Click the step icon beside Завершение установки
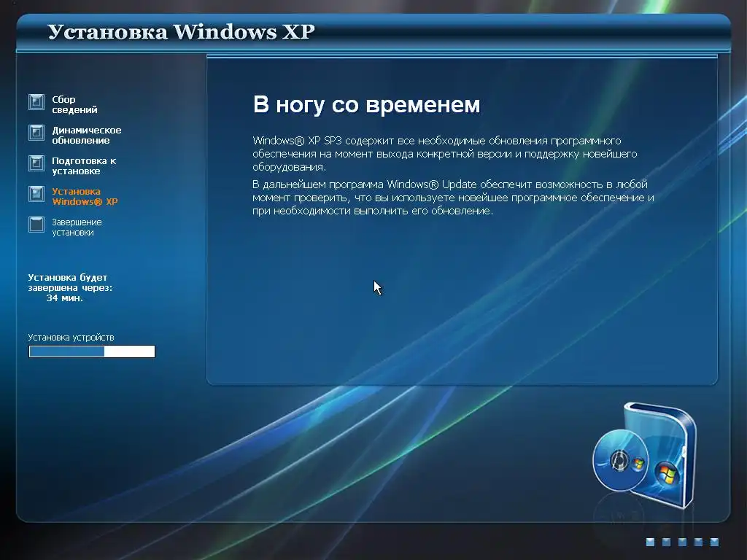The image size is (747, 560). (x=36, y=225)
